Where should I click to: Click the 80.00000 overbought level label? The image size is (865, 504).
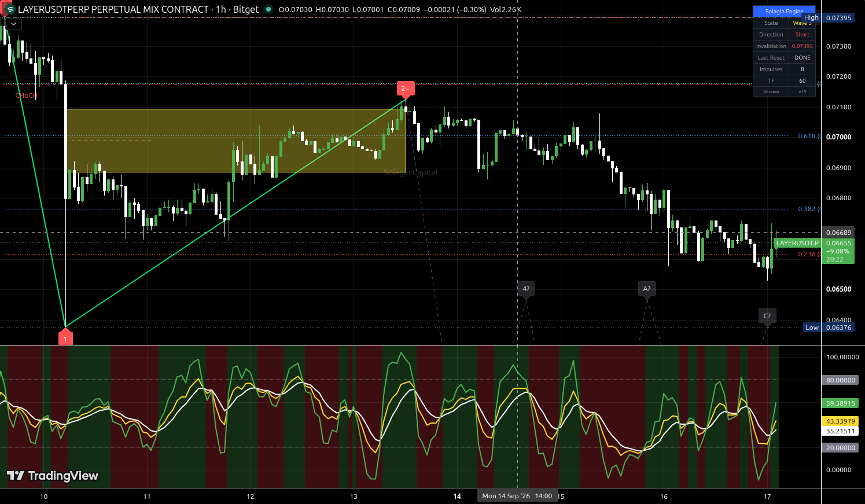point(841,380)
